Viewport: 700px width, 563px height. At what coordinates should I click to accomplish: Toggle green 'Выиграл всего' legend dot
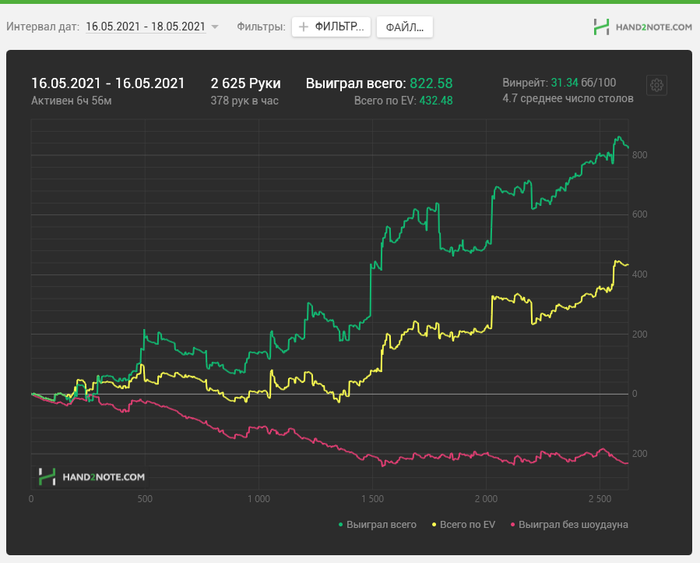341,525
